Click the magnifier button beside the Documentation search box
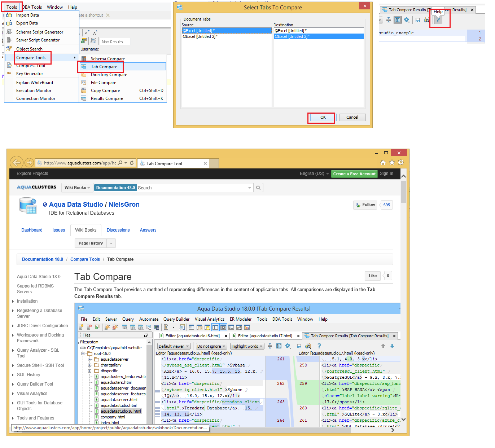The image size is (495, 448). pos(258,188)
